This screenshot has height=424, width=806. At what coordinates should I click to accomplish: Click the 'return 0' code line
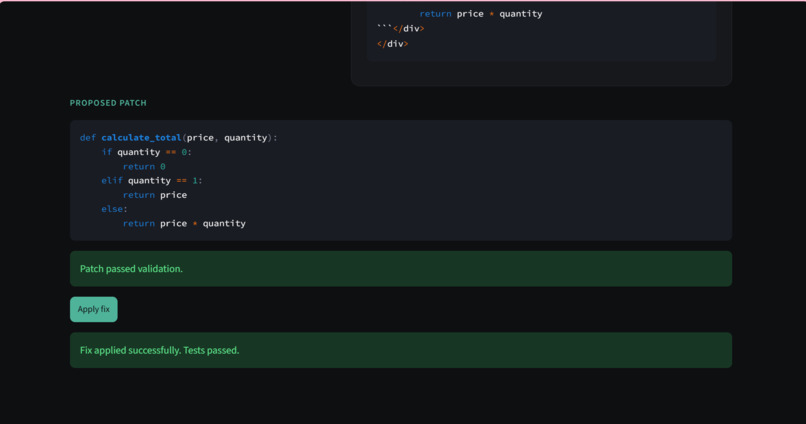(x=144, y=167)
